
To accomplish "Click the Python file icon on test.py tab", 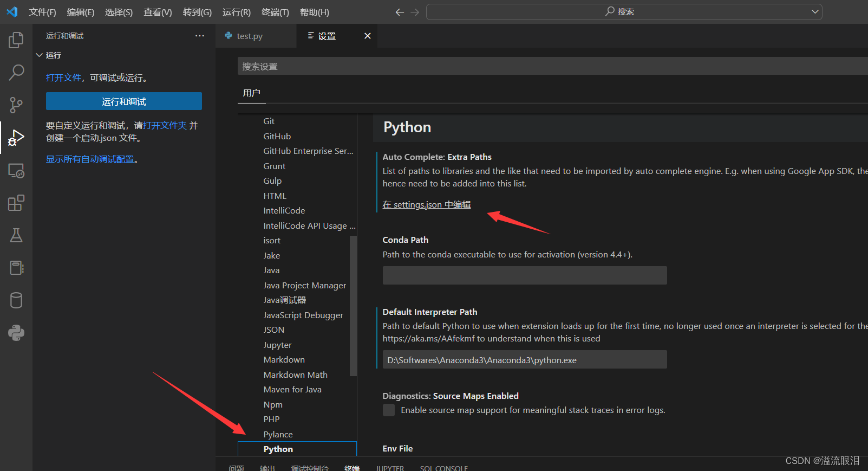I will pyautogui.click(x=229, y=36).
